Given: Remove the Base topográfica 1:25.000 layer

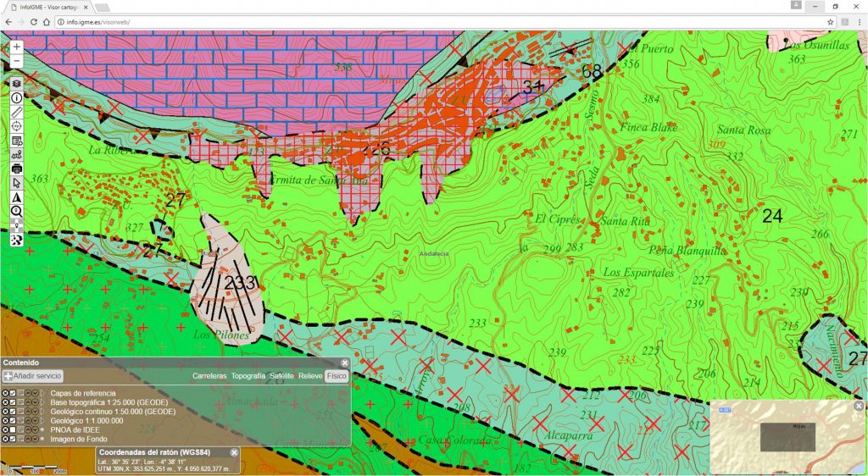Looking at the screenshot, I should 6,402.
